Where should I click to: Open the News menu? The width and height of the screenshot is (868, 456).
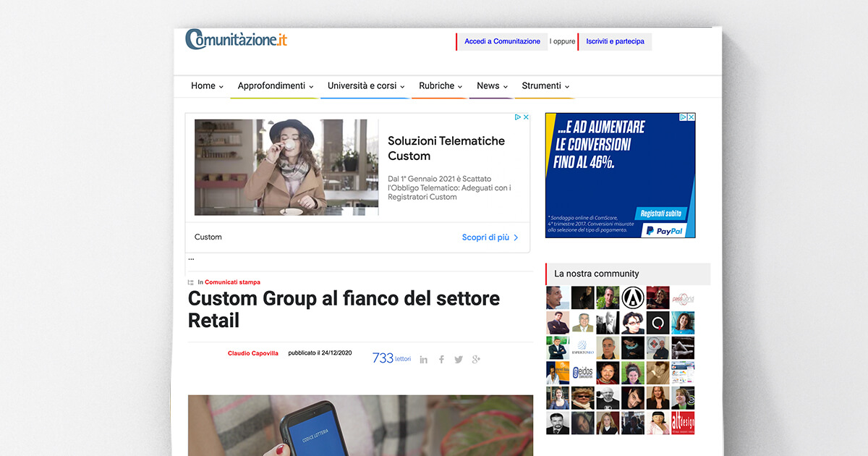pyautogui.click(x=492, y=85)
